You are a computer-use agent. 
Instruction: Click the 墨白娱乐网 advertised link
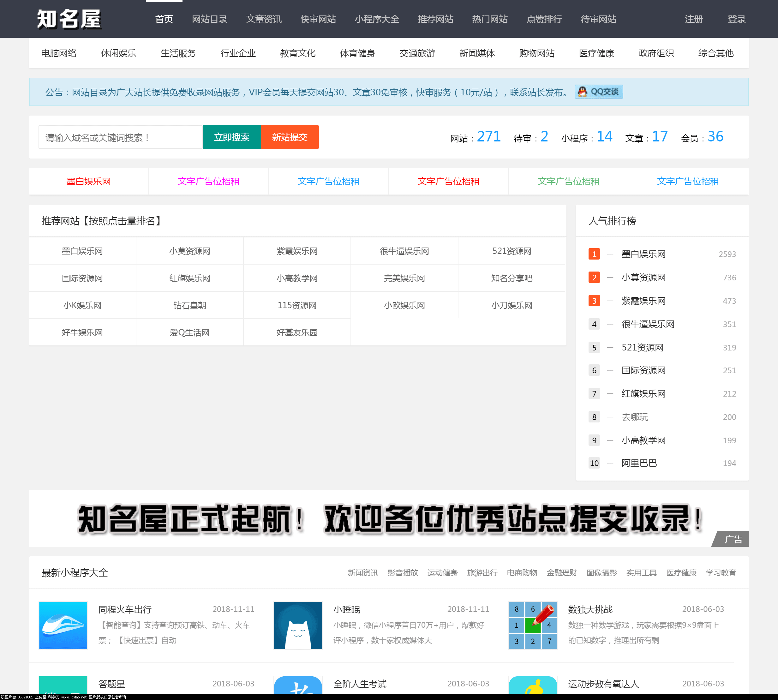91,181
